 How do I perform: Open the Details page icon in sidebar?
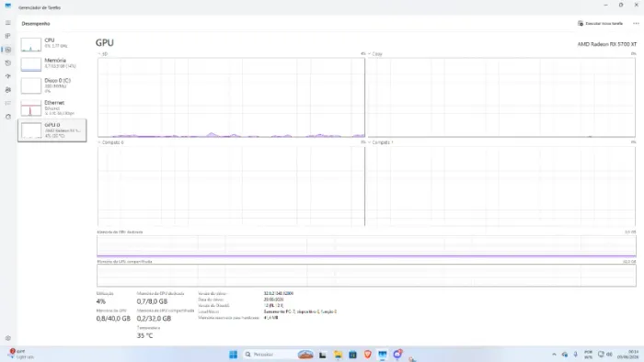tap(7, 103)
